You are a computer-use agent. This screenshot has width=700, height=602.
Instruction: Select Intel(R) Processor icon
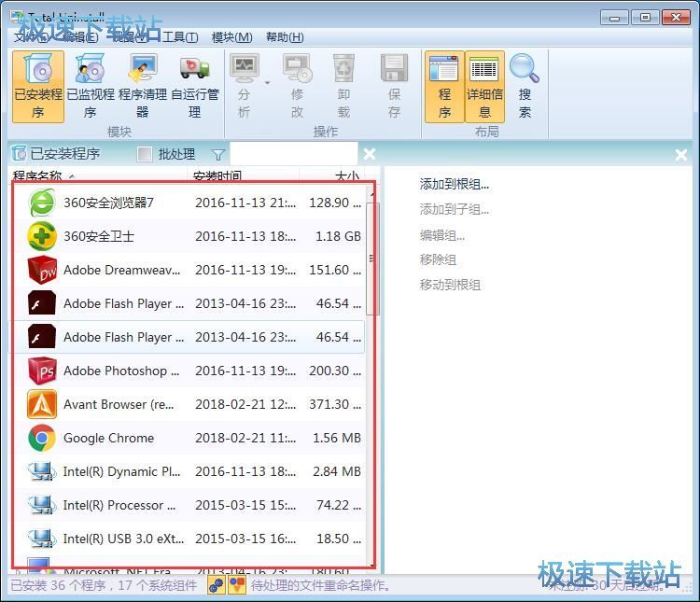(x=42, y=505)
